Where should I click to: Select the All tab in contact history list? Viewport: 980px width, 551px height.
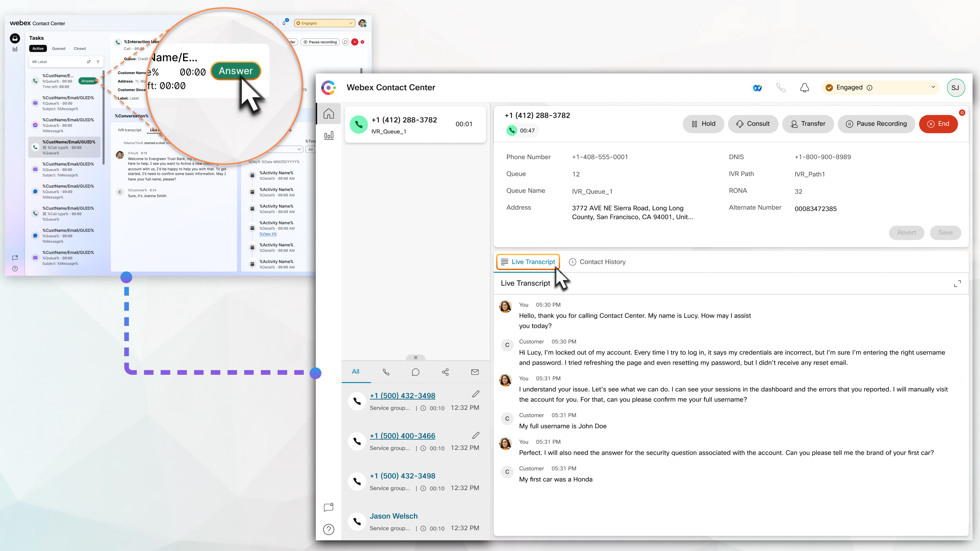click(356, 372)
